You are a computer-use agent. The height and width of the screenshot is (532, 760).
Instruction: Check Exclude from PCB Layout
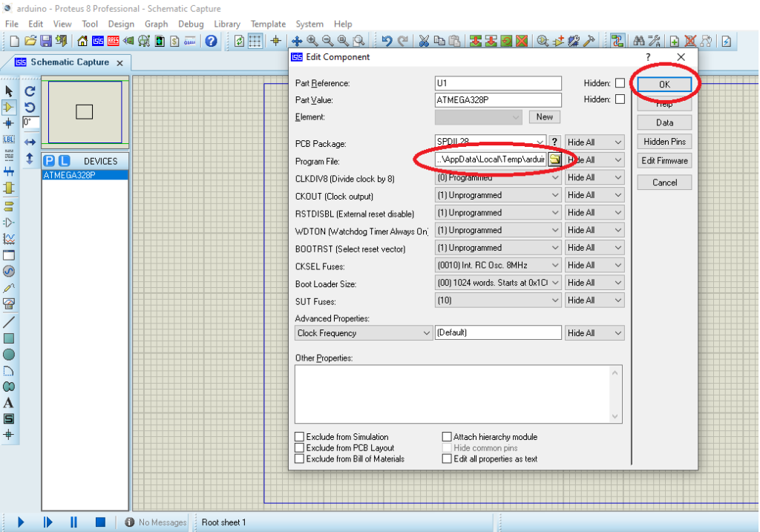point(300,448)
